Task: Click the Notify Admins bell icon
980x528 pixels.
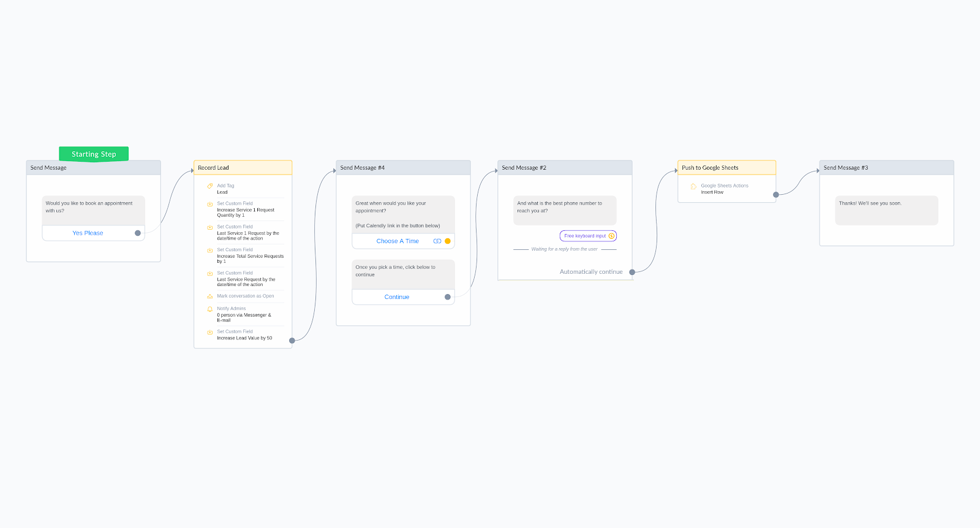Action: 210,309
